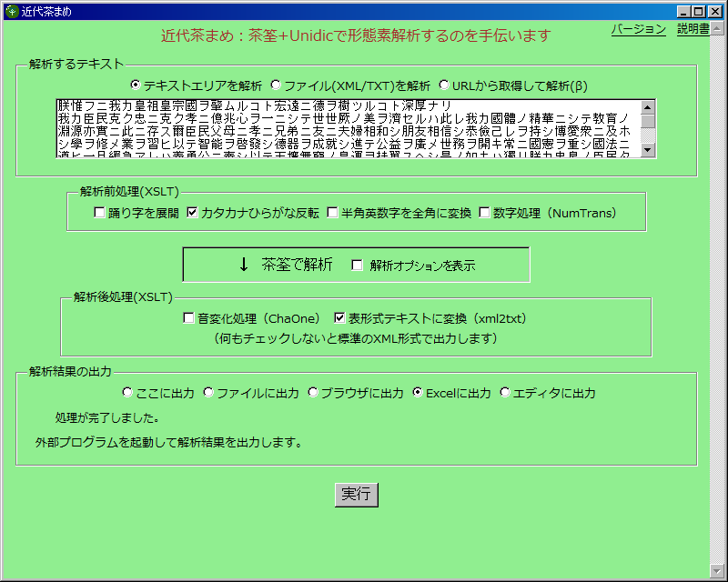Image resolution: width=728 pixels, height=582 pixels.
Task: Click the 近代茶まめ app icon in title bar
Action: [11, 11]
